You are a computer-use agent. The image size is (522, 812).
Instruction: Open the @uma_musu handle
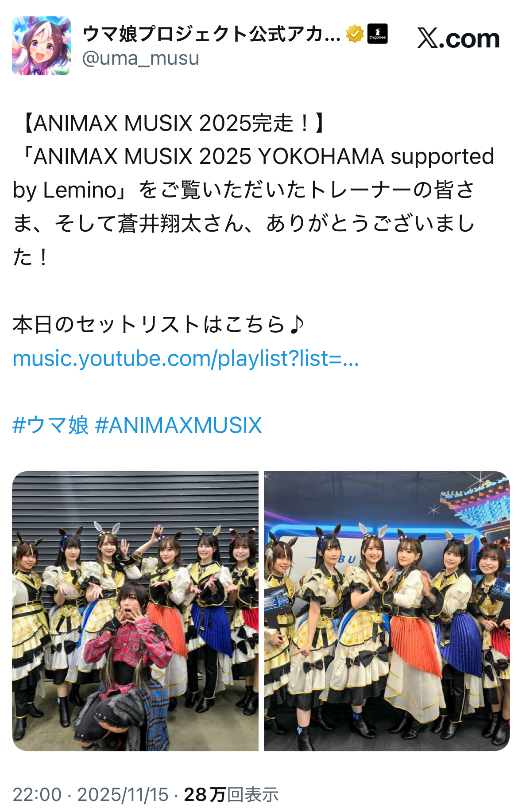click(x=141, y=58)
